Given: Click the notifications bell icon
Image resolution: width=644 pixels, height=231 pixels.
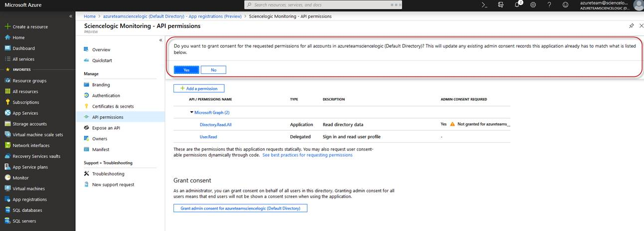Looking at the screenshot, I should (517, 4).
